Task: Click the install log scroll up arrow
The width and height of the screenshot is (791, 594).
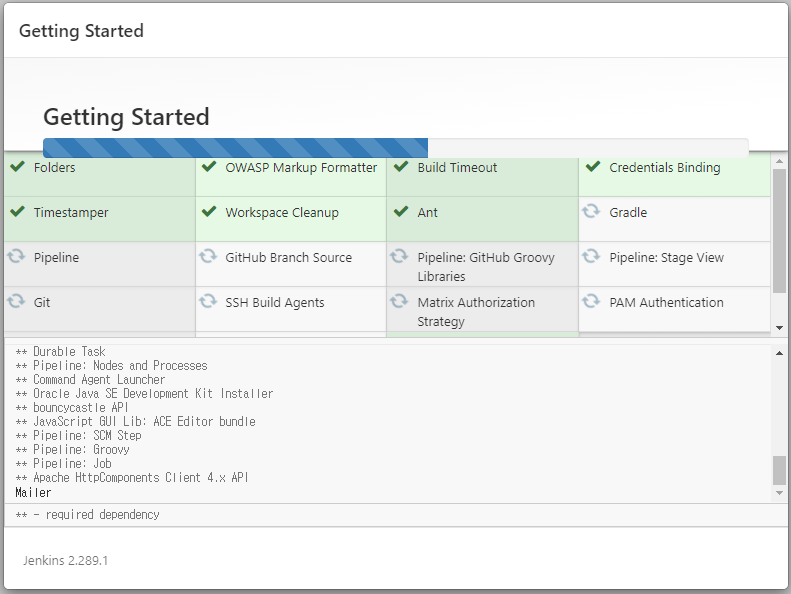Action: click(779, 353)
